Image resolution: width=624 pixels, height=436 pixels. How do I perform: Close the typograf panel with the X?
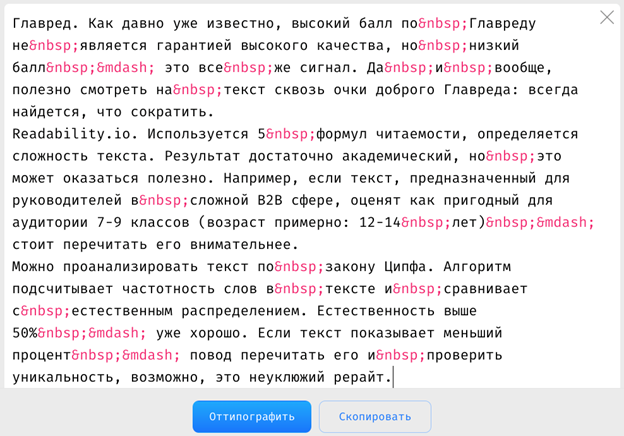pyautogui.click(x=607, y=17)
